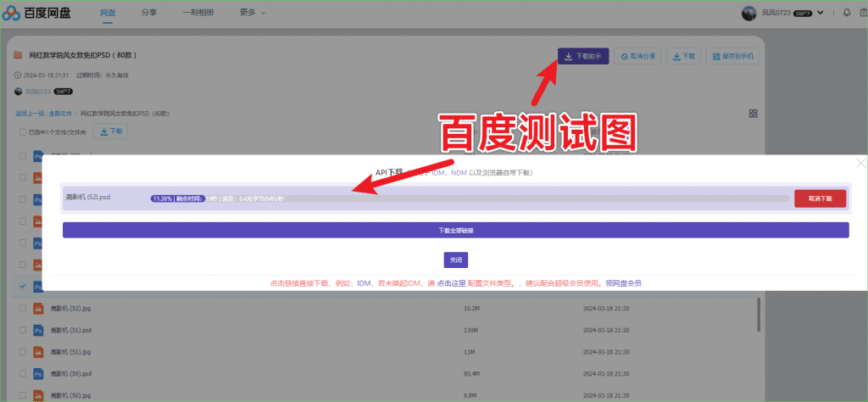Switch to the 一刻相册 tab

198,13
